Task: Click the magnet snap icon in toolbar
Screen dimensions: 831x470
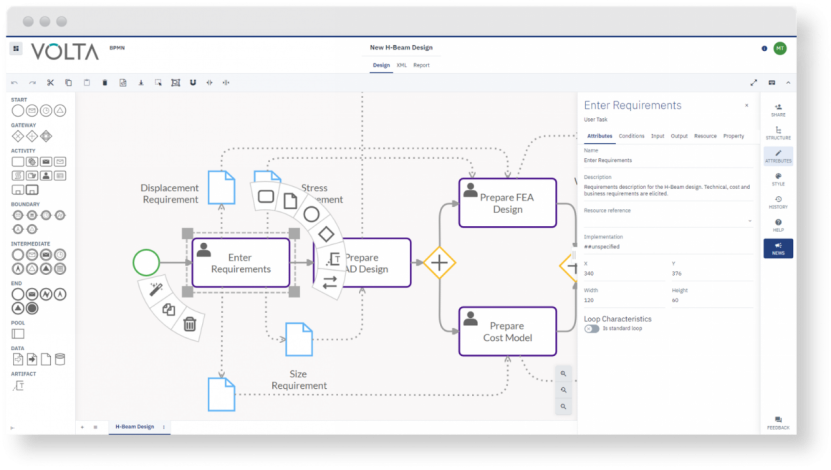Action: (193, 83)
